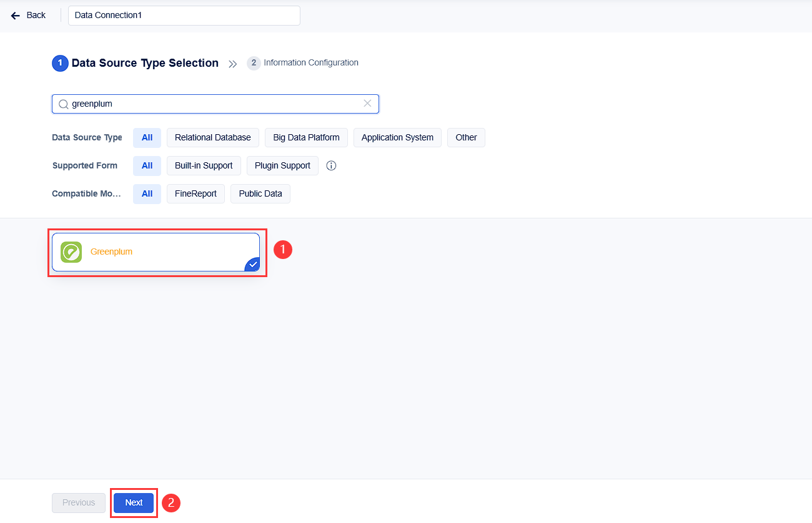Click the step 2 circle indicator
This screenshot has width=812, height=523.
pyautogui.click(x=254, y=62)
